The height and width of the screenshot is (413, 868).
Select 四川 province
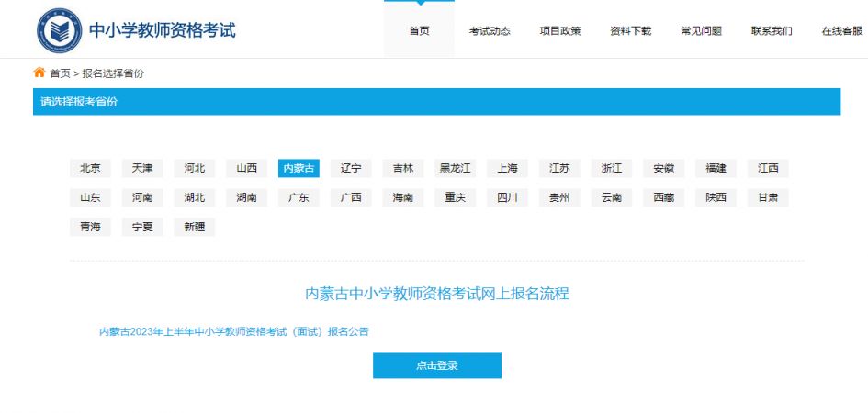(507, 197)
